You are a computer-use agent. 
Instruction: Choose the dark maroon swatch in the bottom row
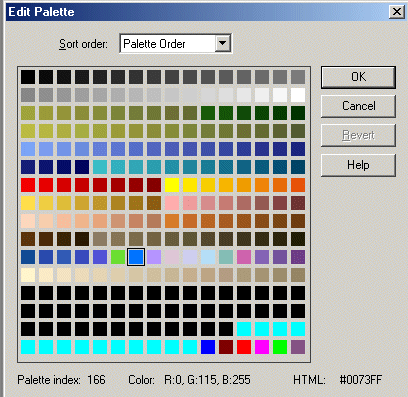tap(226, 347)
